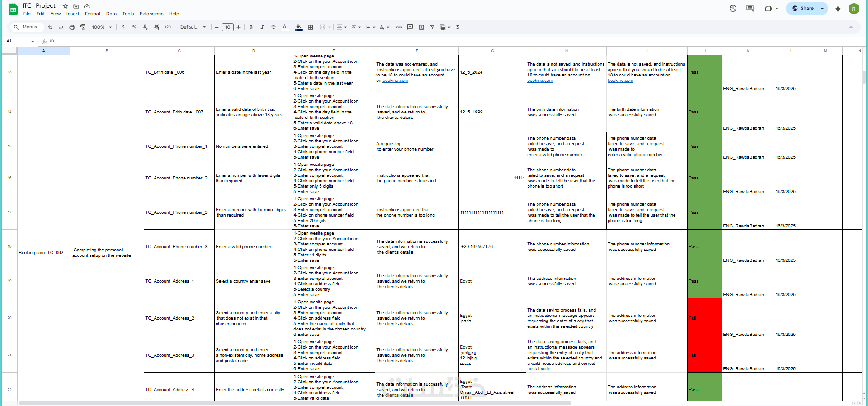
Task: Search the menus box
Action: coord(26,27)
